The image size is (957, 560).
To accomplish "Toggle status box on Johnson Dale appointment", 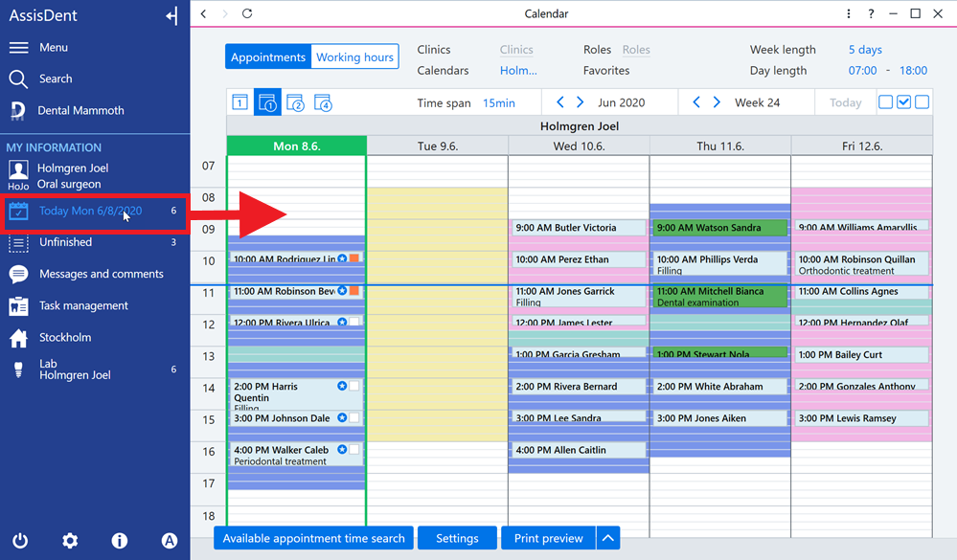I will pyautogui.click(x=354, y=417).
